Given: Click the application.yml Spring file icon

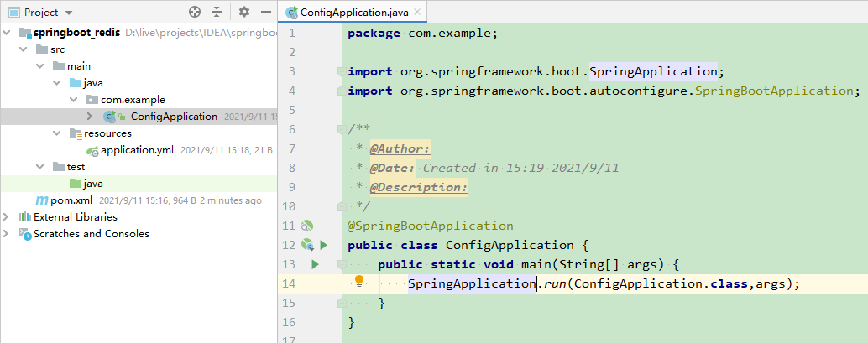Looking at the screenshot, I should [x=92, y=150].
